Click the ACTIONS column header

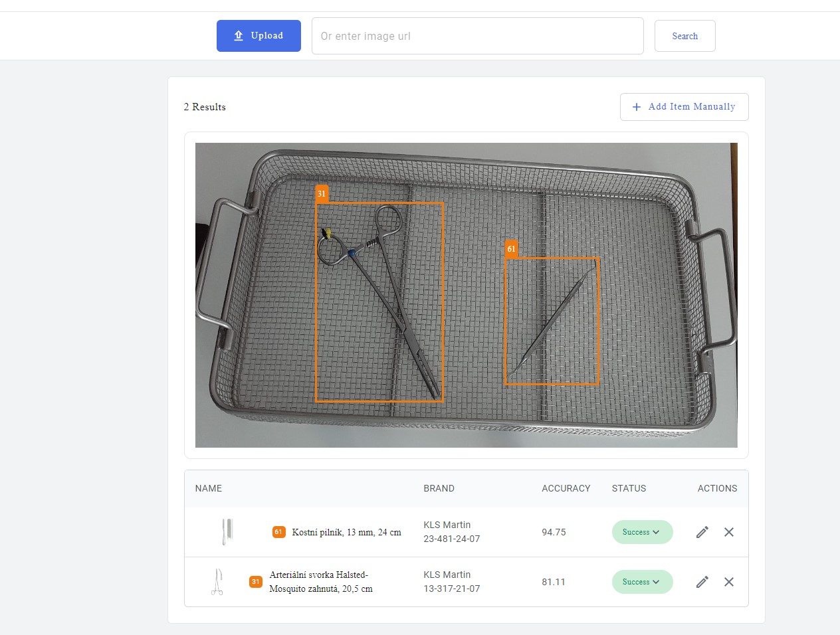point(717,488)
